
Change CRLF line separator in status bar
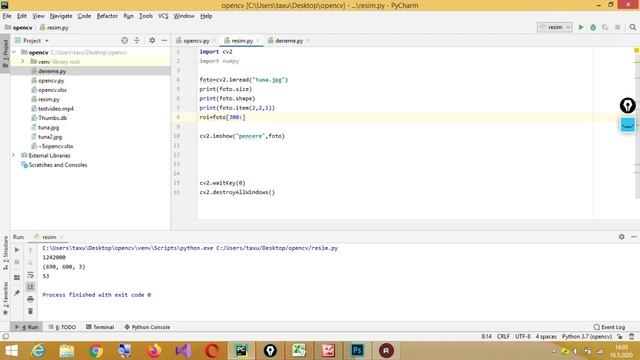(x=503, y=337)
